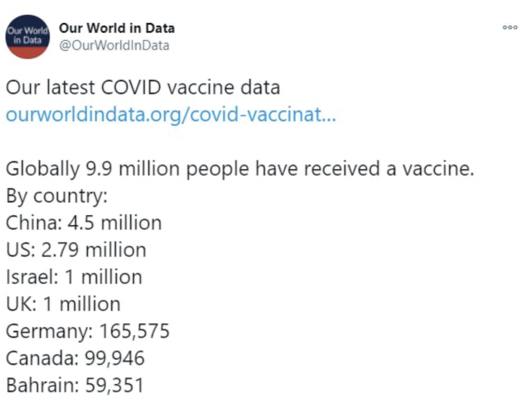
Task: Open the ourworldindata.org/covid-vaccinat… link
Action: click(171, 115)
